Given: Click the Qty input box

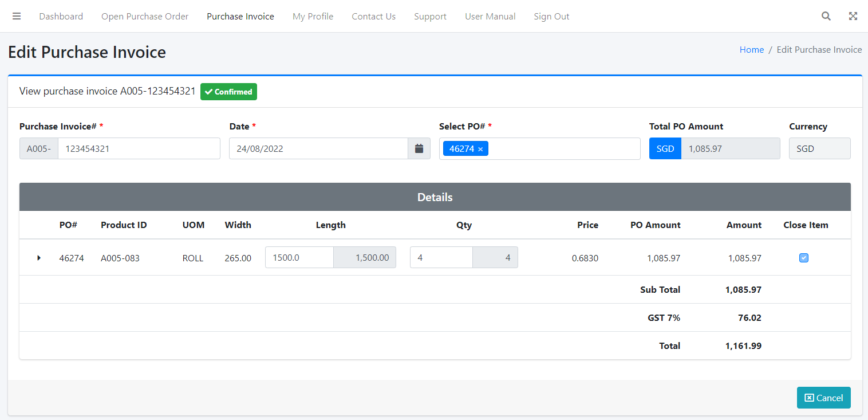Looking at the screenshot, I should point(441,257).
